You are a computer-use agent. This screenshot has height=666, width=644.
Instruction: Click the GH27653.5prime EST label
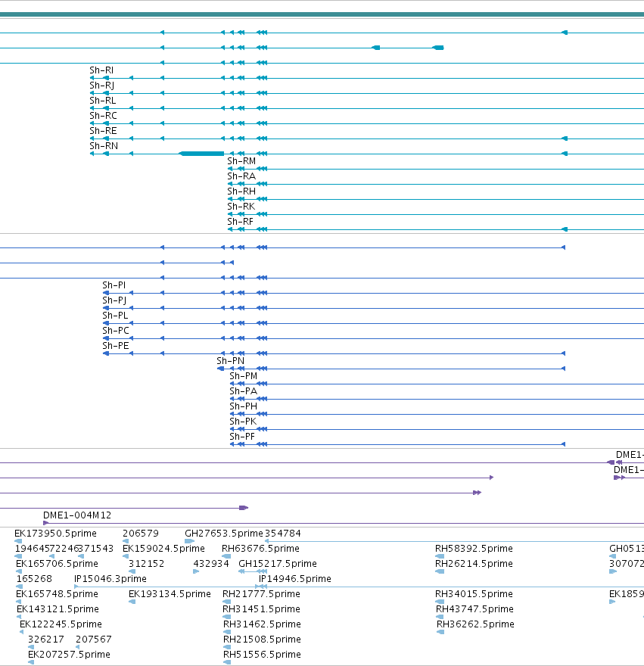(x=224, y=534)
